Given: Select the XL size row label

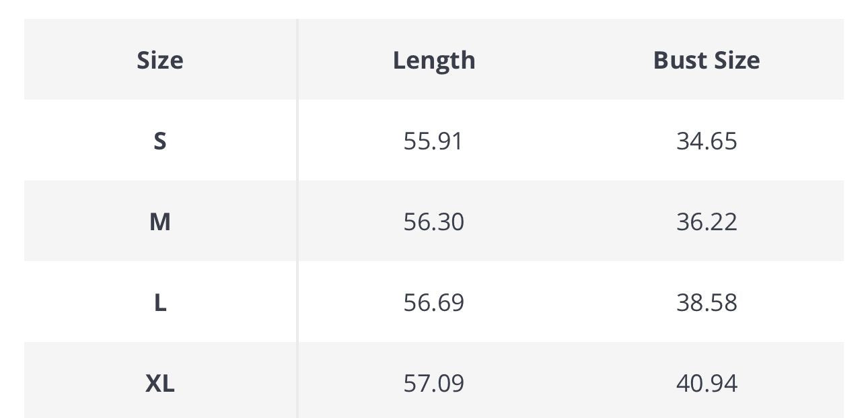Looking at the screenshot, I should tap(159, 384).
